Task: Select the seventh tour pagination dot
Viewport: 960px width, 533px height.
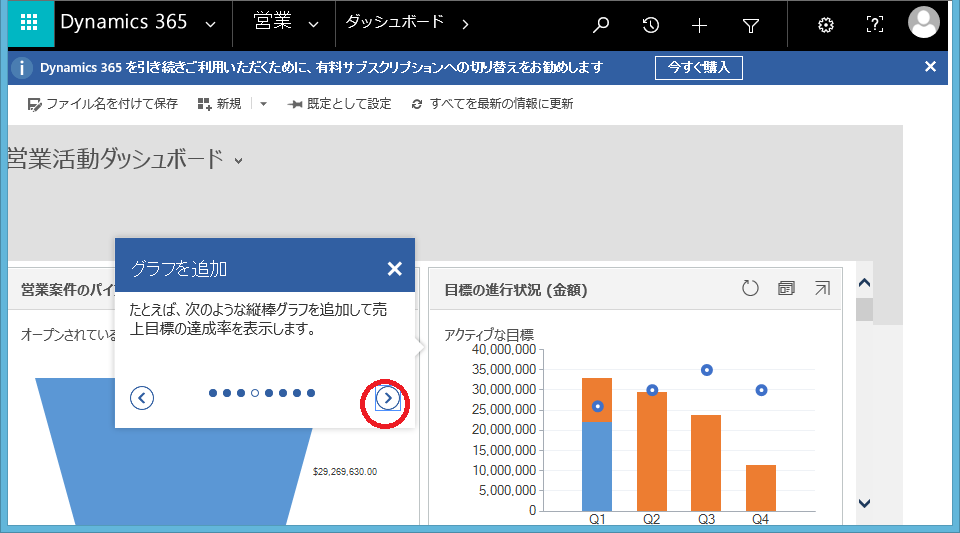Action: [297, 393]
